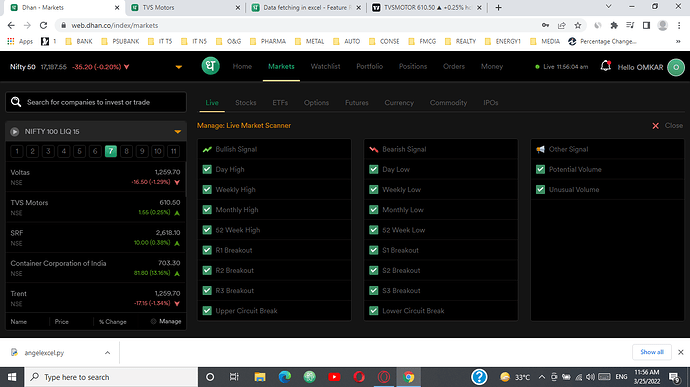
Task: Select the Voltas watchlist row
Action: click(x=95, y=177)
